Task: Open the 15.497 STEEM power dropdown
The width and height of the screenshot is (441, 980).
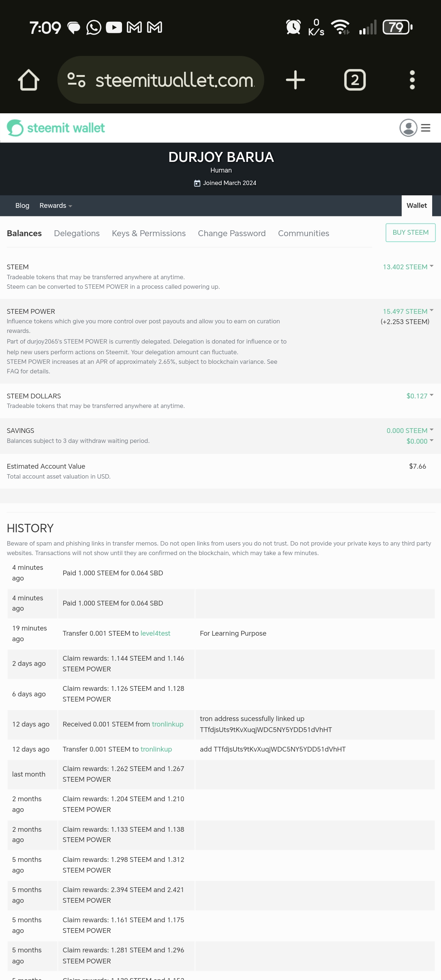Action: click(408, 311)
